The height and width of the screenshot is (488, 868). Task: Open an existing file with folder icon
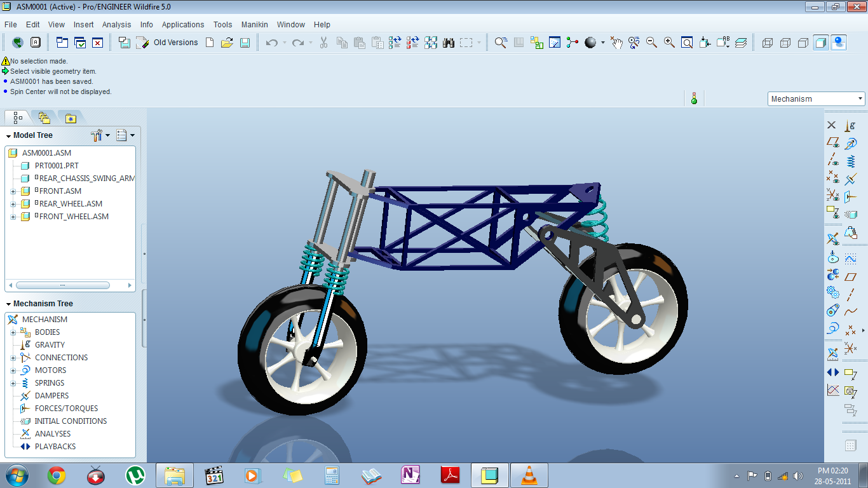click(x=227, y=43)
